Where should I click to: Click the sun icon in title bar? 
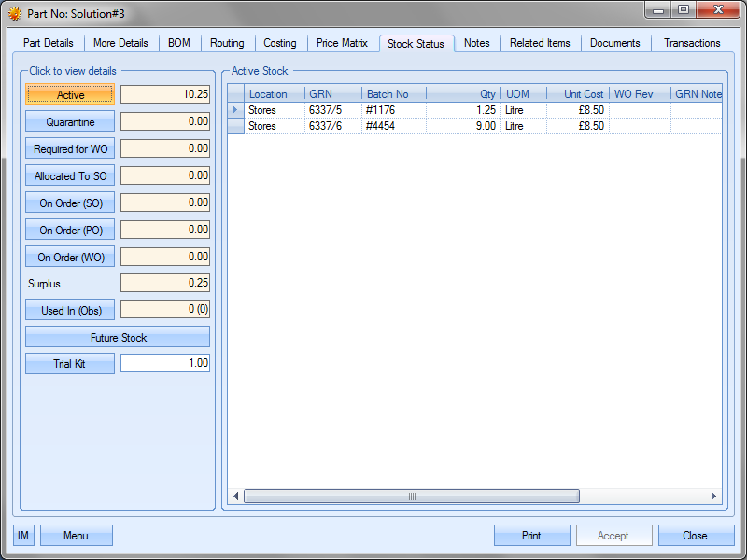(x=15, y=14)
